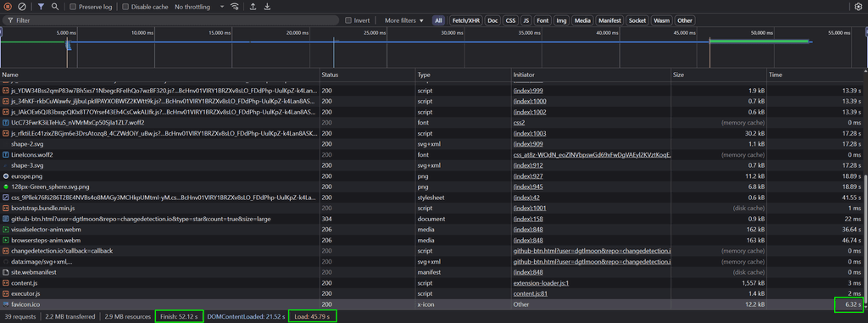
Task: Open the No throttling dropdown
Action: coord(199,7)
